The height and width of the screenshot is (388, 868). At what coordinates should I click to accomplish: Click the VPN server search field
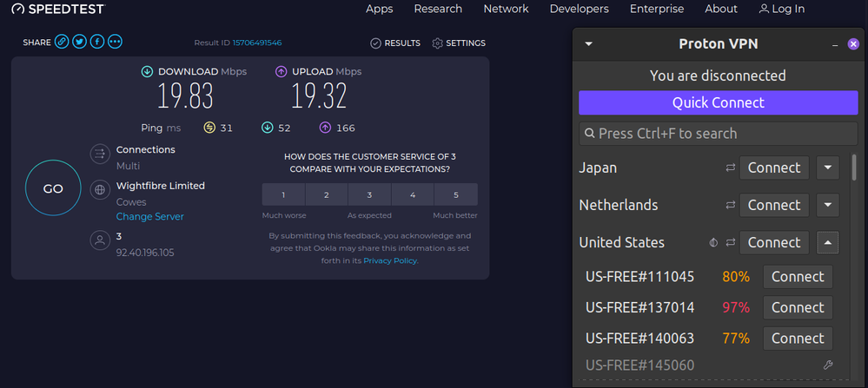717,134
